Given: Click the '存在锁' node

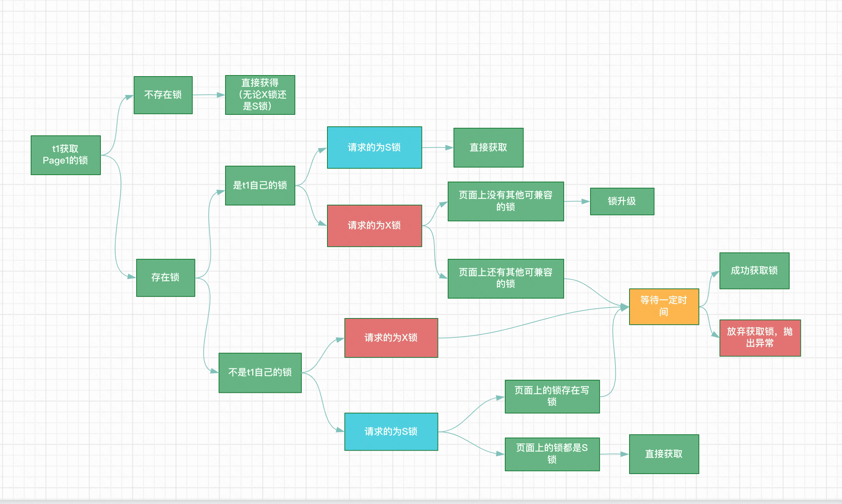Looking at the screenshot, I should click(166, 278).
